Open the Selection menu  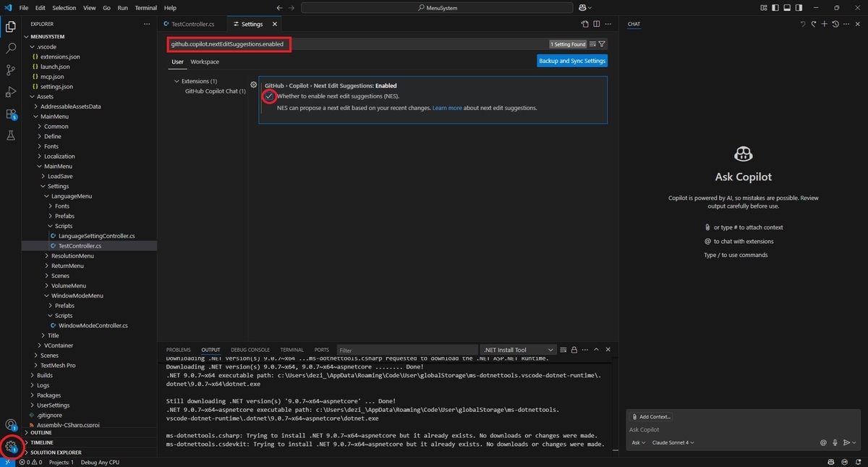tap(64, 7)
